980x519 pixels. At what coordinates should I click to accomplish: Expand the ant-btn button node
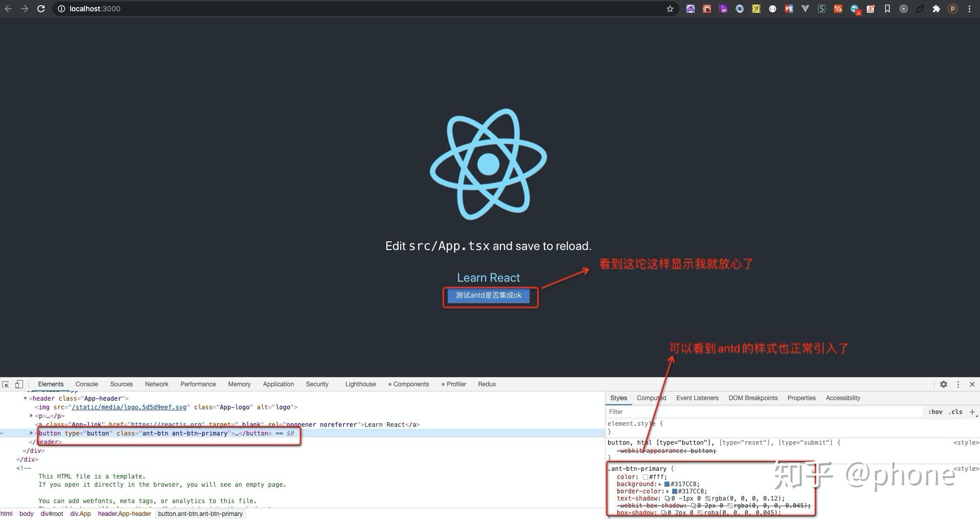[x=31, y=433]
